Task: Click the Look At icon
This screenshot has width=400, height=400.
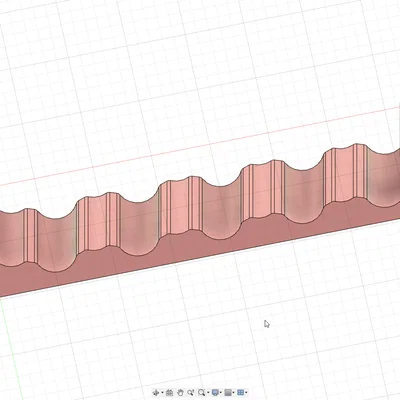Action: click(169, 393)
